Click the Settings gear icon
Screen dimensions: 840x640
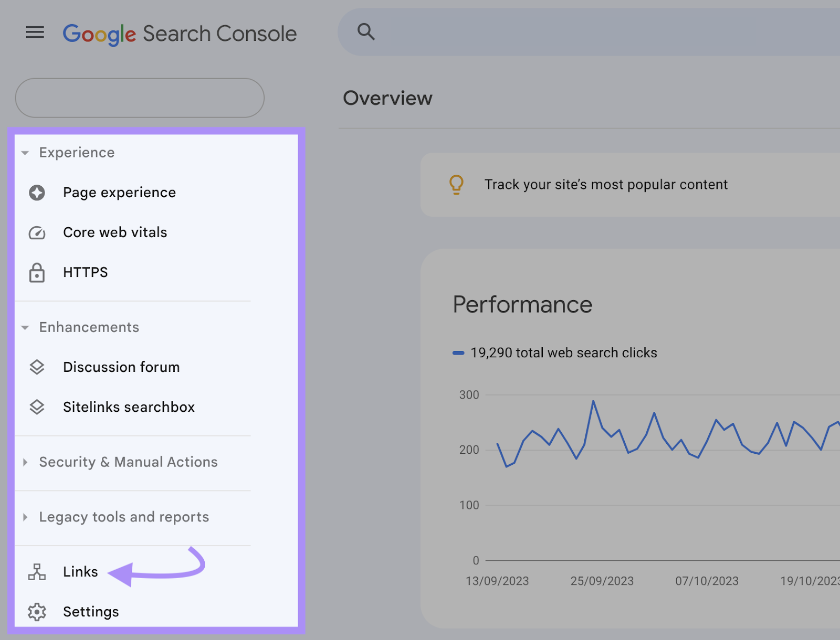coord(37,612)
